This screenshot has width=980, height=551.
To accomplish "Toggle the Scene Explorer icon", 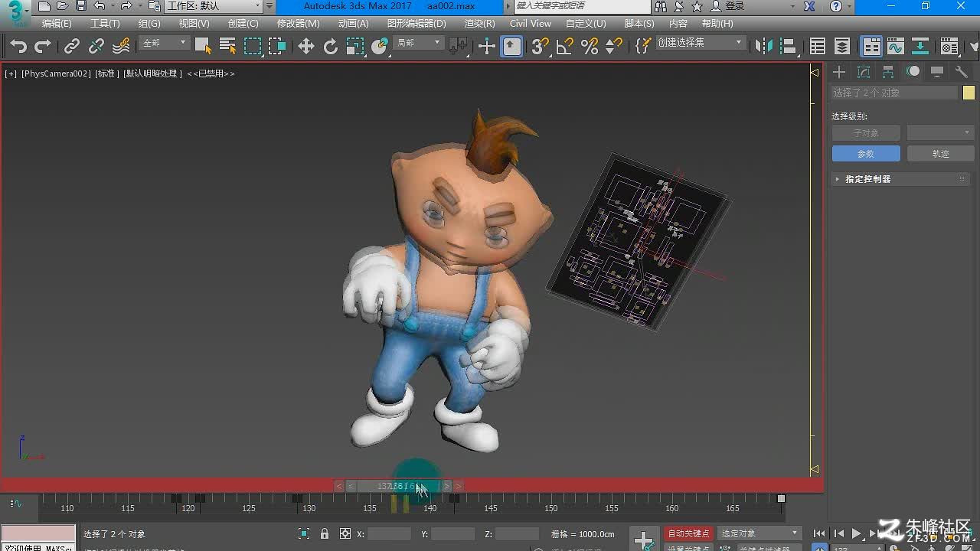I will pos(818,47).
